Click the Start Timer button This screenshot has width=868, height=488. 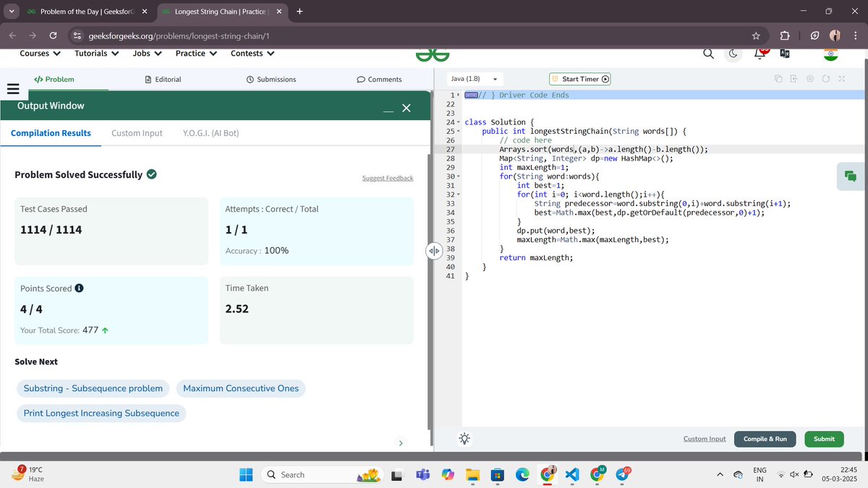[580, 79]
